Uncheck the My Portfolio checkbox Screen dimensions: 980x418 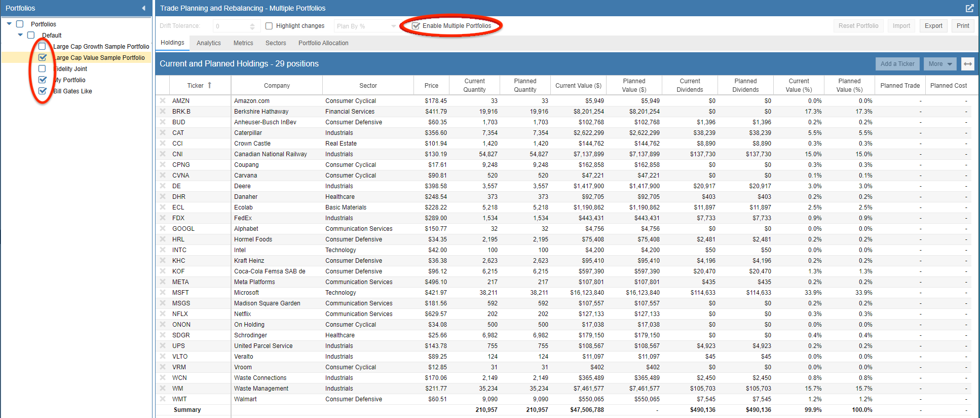pos(43,80)
